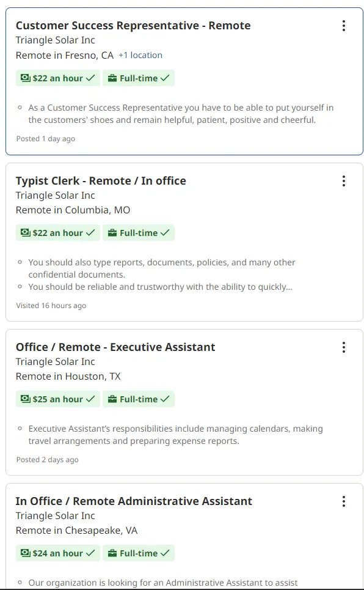Select the $24 an hour salary badge
This screenshot has width=364, height=590.
click(x=58, y=553)
